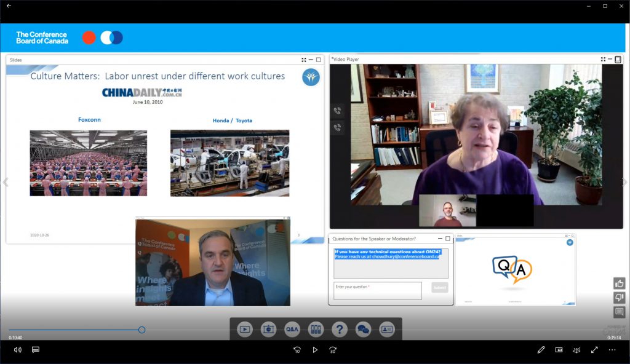Toggle fullscreen mode for the video

[594, 350]
